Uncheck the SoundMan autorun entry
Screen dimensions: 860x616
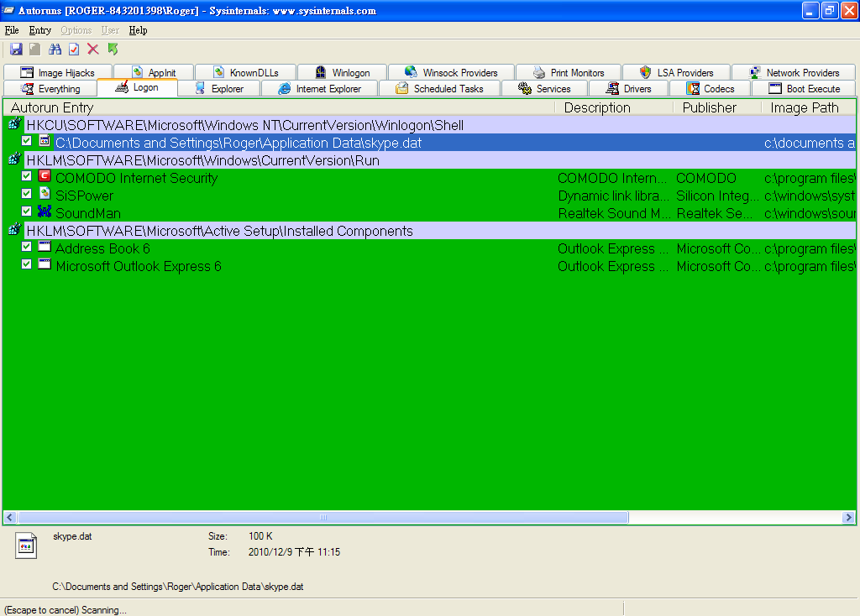[x=26, y=211]
